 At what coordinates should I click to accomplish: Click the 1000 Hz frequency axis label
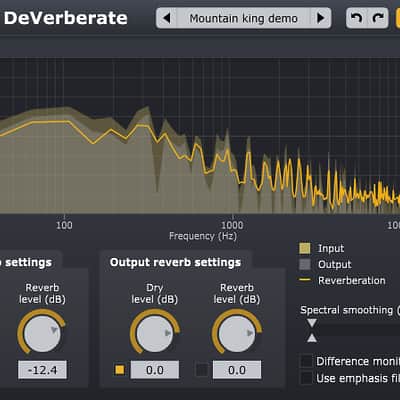point(232,225)
